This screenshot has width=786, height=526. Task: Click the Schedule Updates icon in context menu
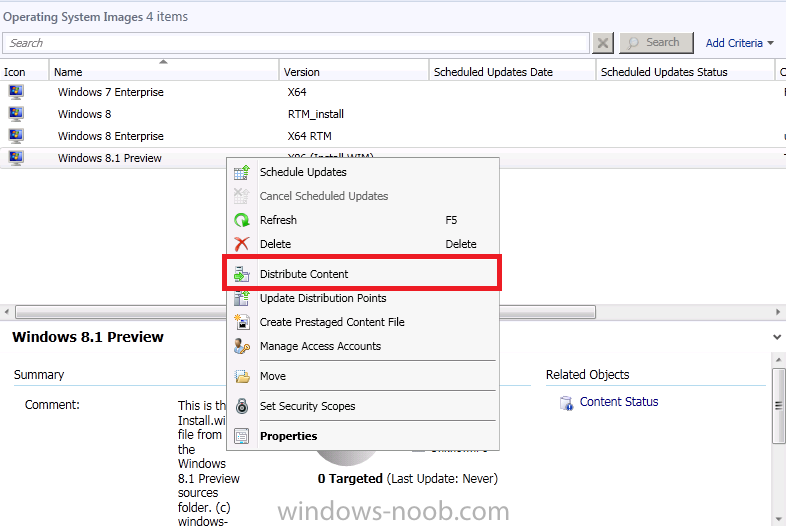click(241, 172)
